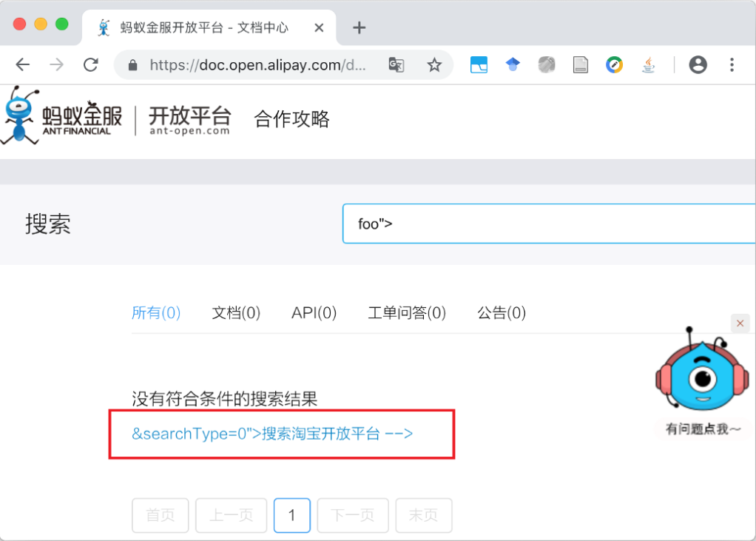The width and height of the screenshot is (756, 541).
Task: Click the lock icon in the address bar
Action: click(132, 65)
